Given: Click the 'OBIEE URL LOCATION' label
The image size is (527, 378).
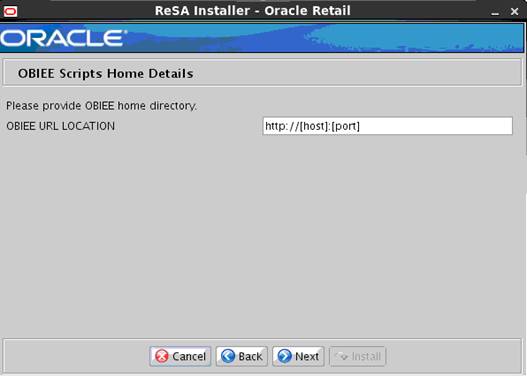Looking at the screenshot, I should [x=60, y=126].
